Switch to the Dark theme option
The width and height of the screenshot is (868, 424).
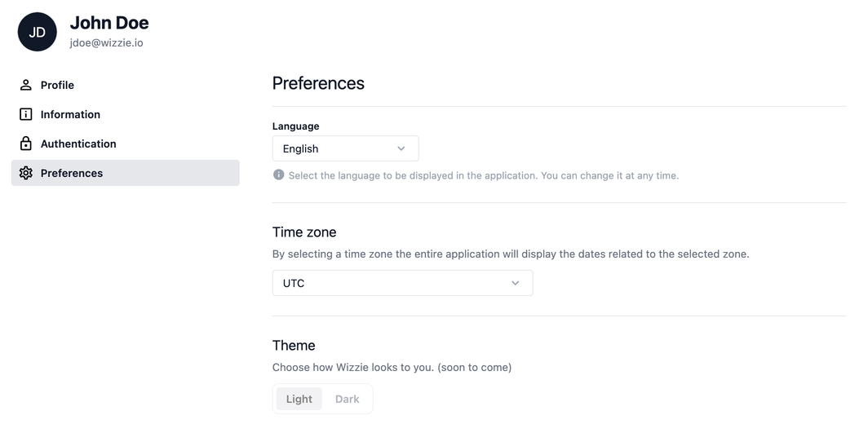pyautogui.click(x=348, y=399)
